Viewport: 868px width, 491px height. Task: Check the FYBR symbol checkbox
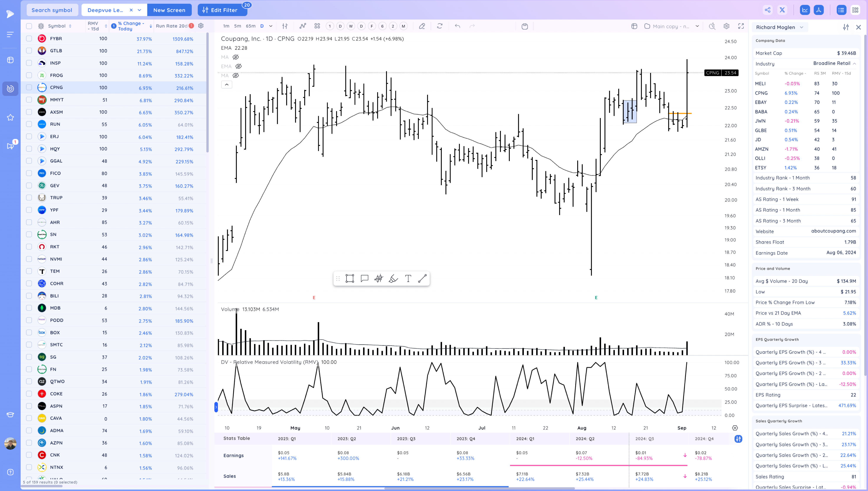point(29,38)
